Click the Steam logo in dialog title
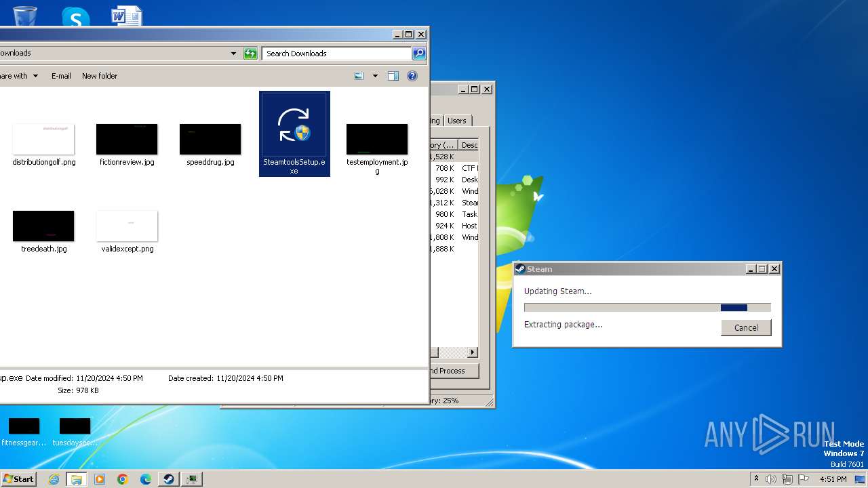868x488 pixels. coord(520,269)
